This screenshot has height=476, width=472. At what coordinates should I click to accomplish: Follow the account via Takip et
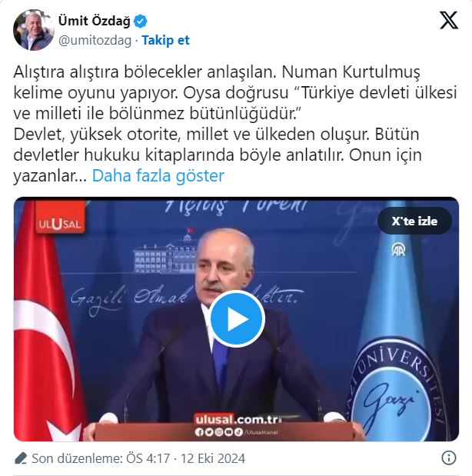click(x=165, y=40)
